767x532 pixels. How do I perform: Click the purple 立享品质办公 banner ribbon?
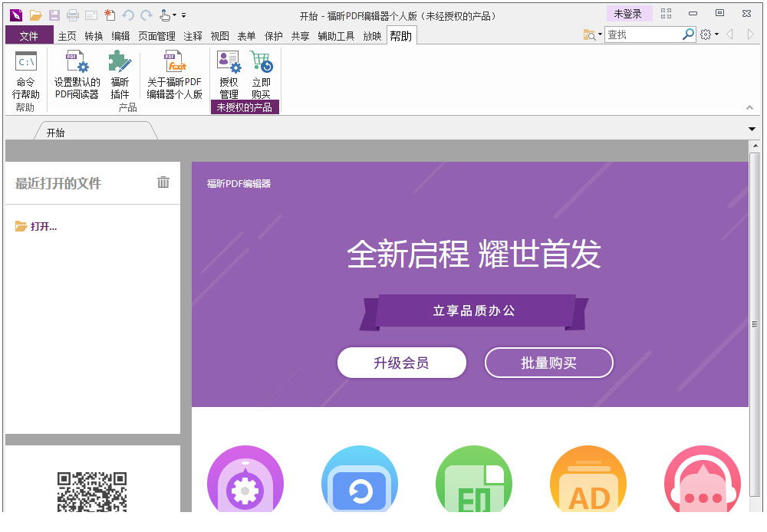click(x=472, y=310)
